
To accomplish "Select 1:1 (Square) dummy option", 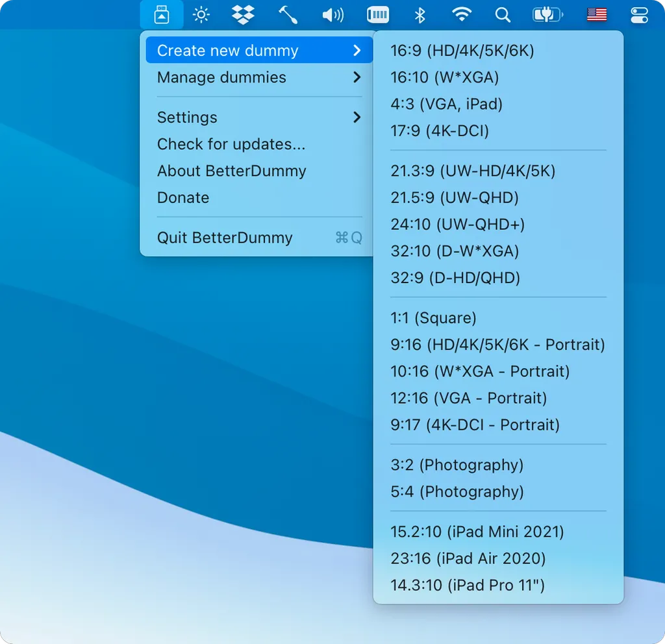I will [433, 318].
